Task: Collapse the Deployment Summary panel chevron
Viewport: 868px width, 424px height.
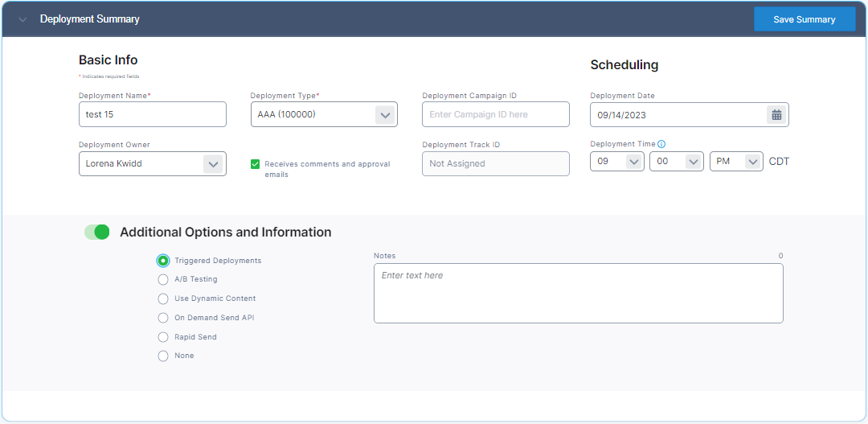Action: tap(23, 19)
